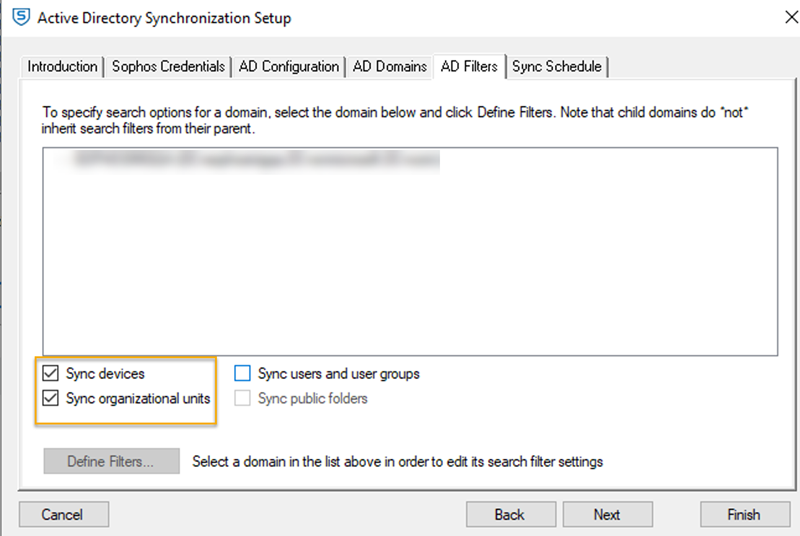Viewport: 800px width, 536px height.
Task: Click Cancel to abort the setup
Action: coord(62,514)
